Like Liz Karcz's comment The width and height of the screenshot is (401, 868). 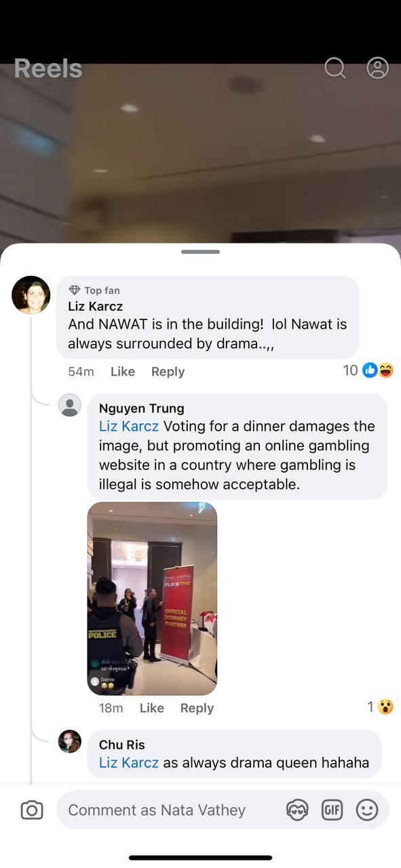pyautogui.click(x=123, y=372)
